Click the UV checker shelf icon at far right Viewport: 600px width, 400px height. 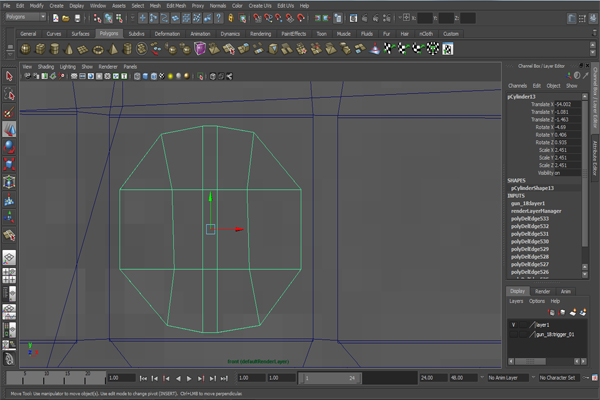(x=448, y=49)
